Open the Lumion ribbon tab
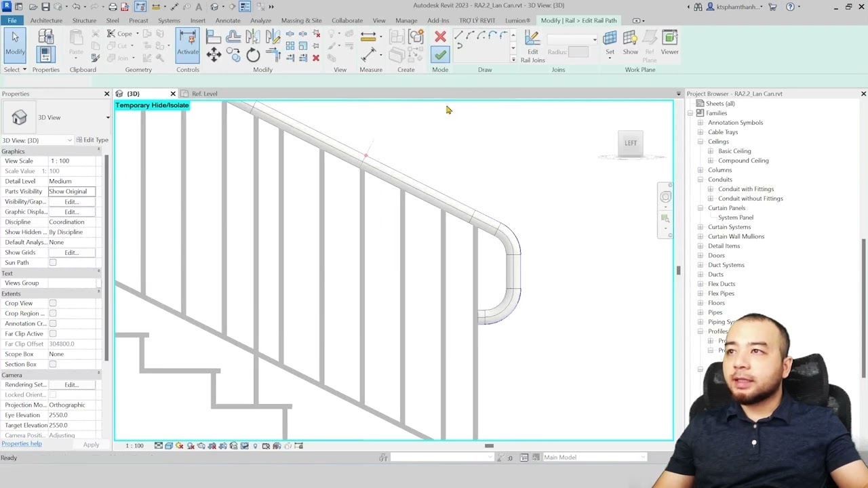Viewport: 868px width, 488px height. click(517, 20)
